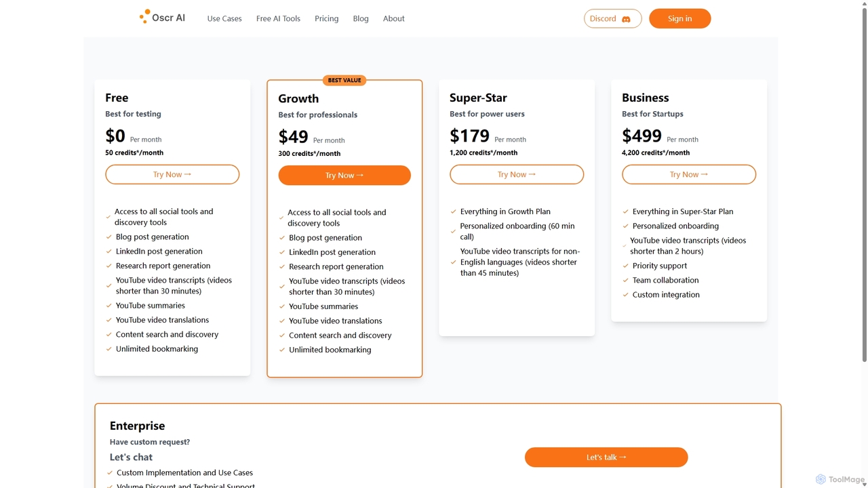Click 'Best for professionals' subtitle
This screenshot has height=488, width=868.
[317, 115]
